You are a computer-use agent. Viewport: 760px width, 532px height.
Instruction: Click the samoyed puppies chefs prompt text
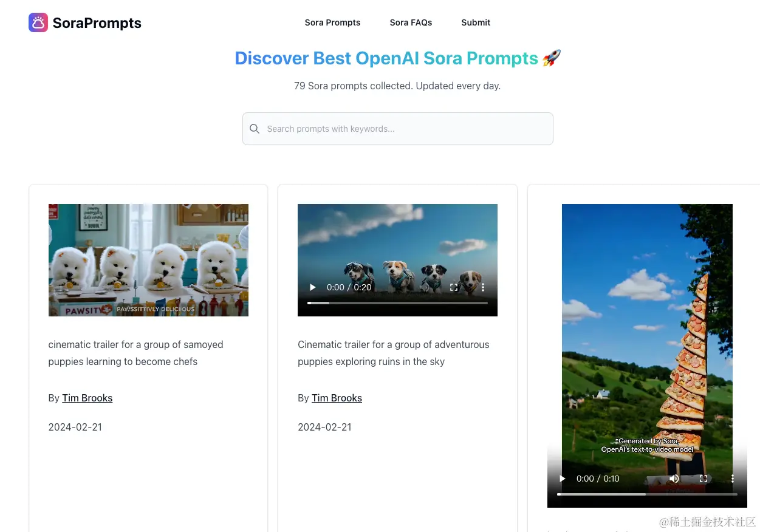click(x=136, y=353)
